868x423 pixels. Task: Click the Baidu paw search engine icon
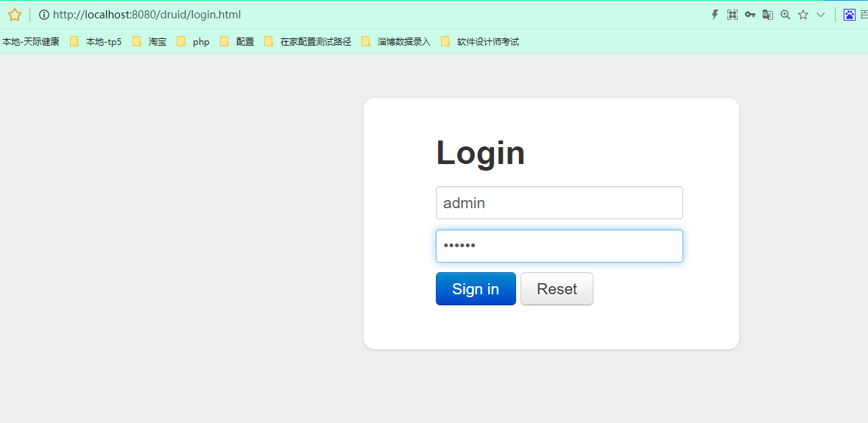(x=849, y=15)
